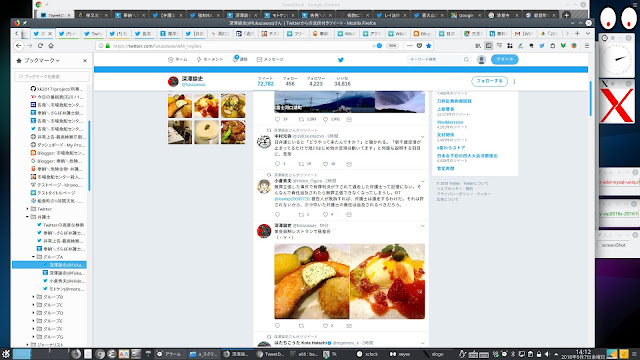640x360 pixels.
Task: Send the 4-like tweet by direct message icon
Action: click(x=349, y=215)
